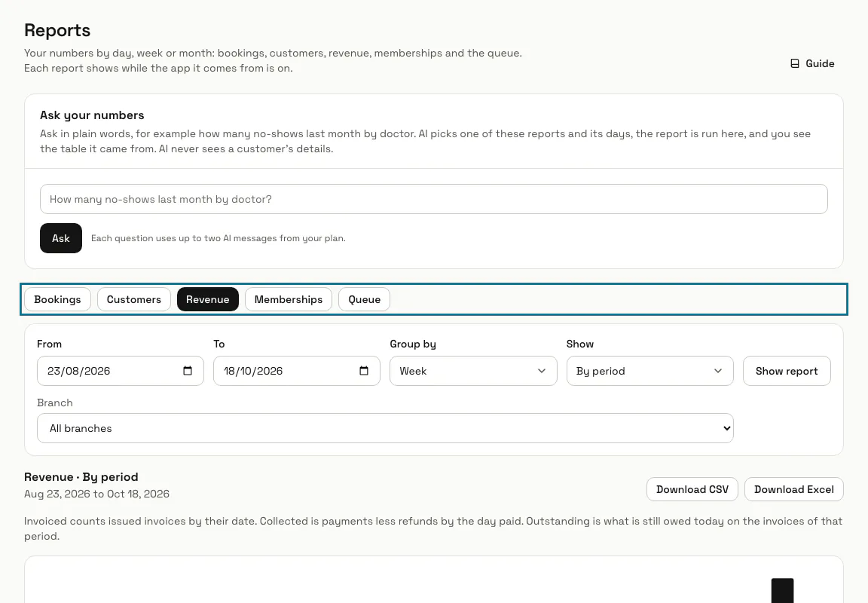Click Download CSV button
Screen dimensions: 868x603
tap(692, 489)
